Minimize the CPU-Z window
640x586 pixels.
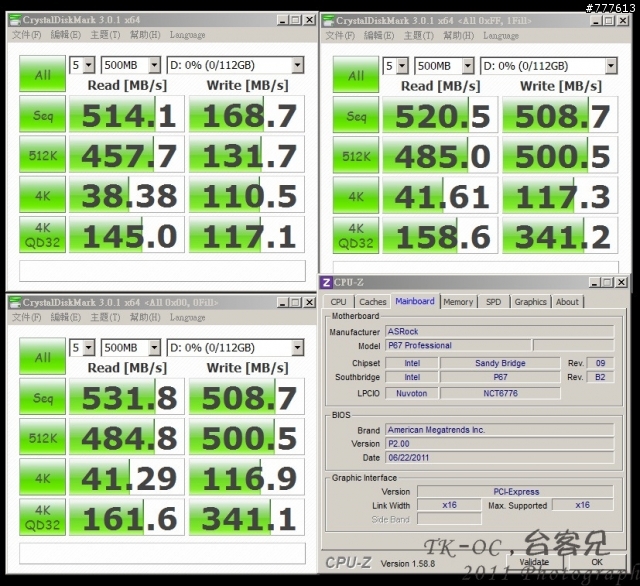pyautogui.click(x=595, y=282)
